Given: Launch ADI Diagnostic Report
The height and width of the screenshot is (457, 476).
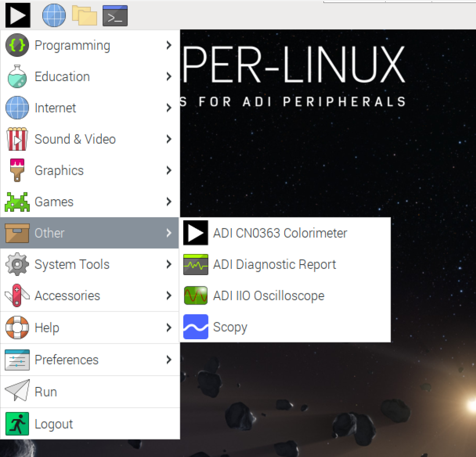Looking at the screenshot, I should [x=285, y=265].
